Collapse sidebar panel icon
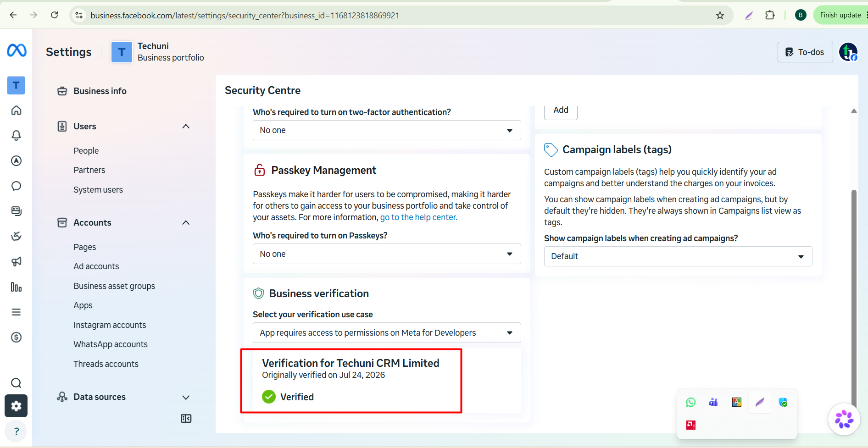The width and height of the screenshot is (868, 448). 186,418
